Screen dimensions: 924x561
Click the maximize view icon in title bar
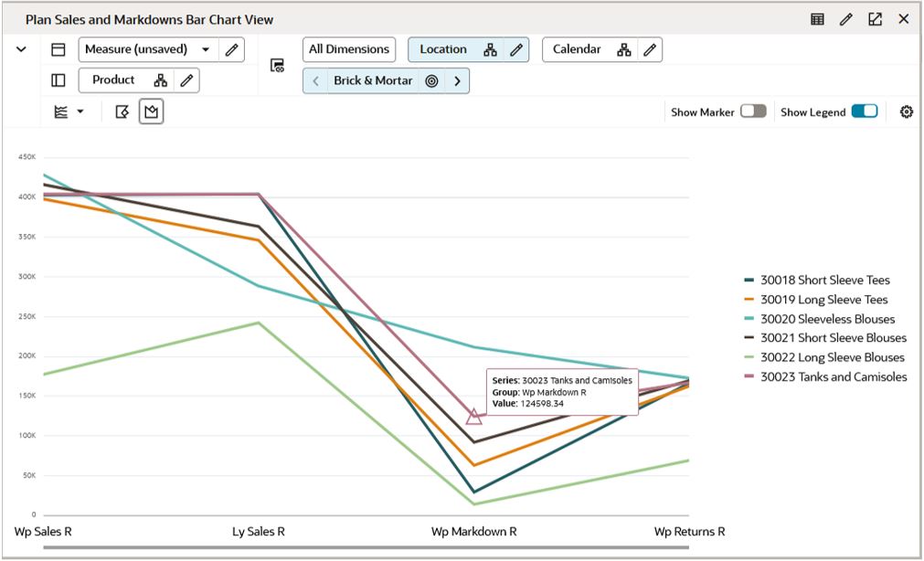(x=876, y=18)
